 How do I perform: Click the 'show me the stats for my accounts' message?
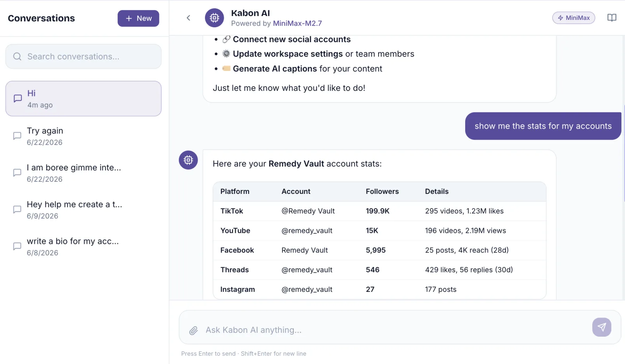(543, 126)
